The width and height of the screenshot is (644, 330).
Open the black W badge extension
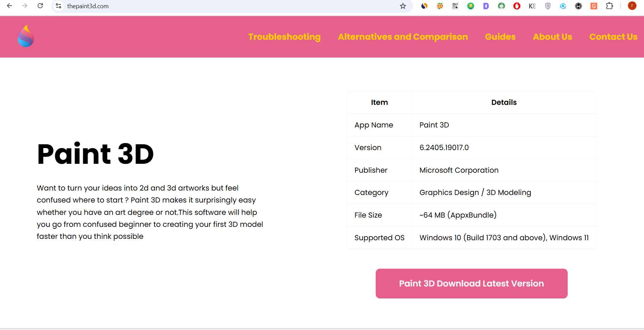point(578,6)
